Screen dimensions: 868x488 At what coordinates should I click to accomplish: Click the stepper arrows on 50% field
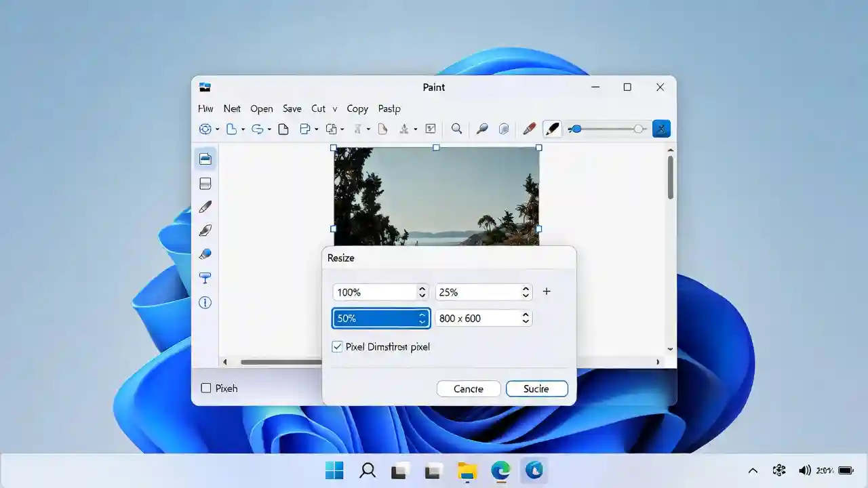click(x=422, y=318)
